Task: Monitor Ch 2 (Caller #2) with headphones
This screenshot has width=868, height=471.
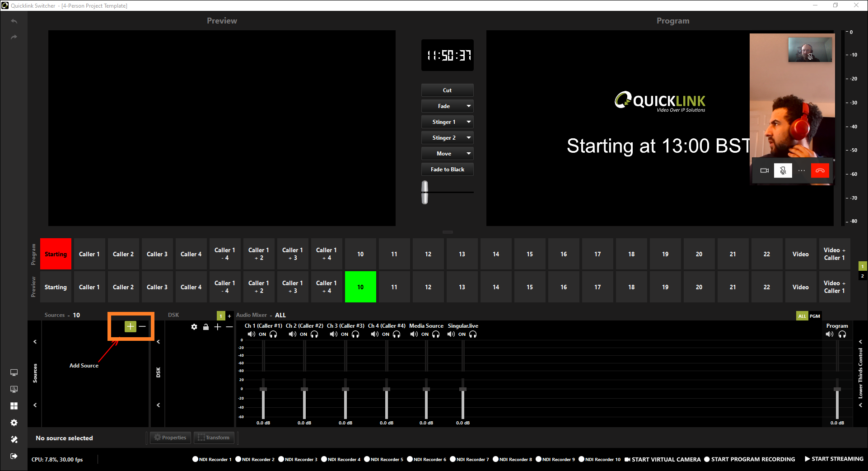Action: pyautogui.click(x=314, y=334)
